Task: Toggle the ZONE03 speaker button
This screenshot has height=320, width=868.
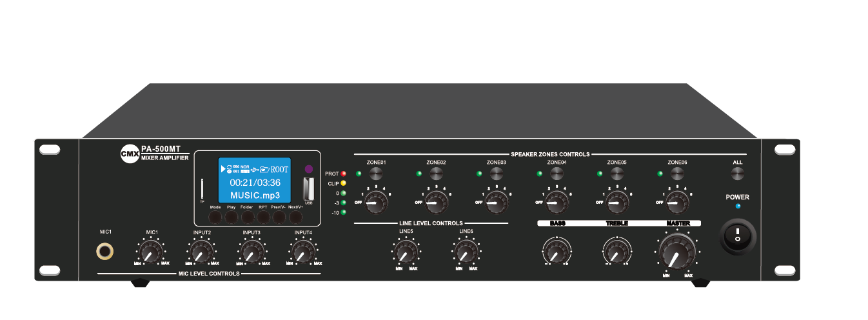Action: pyautogui.click(x=496, y=174)
